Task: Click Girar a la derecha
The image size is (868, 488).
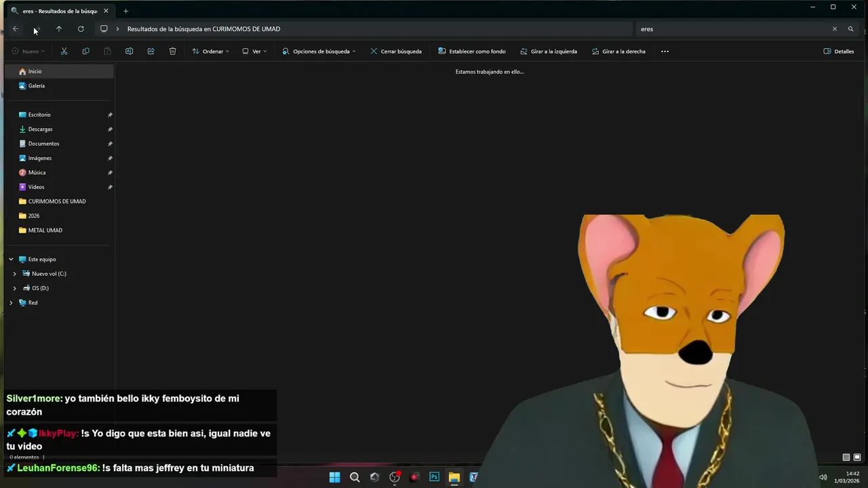Action: (x=618, y=52)
